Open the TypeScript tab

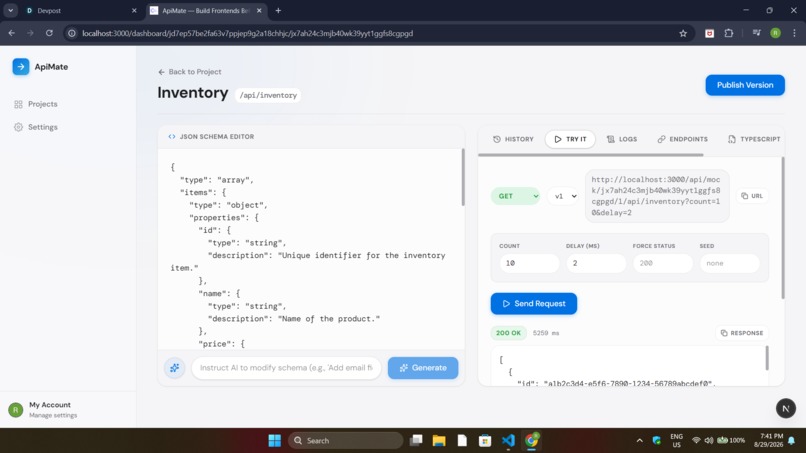point(754,139)
